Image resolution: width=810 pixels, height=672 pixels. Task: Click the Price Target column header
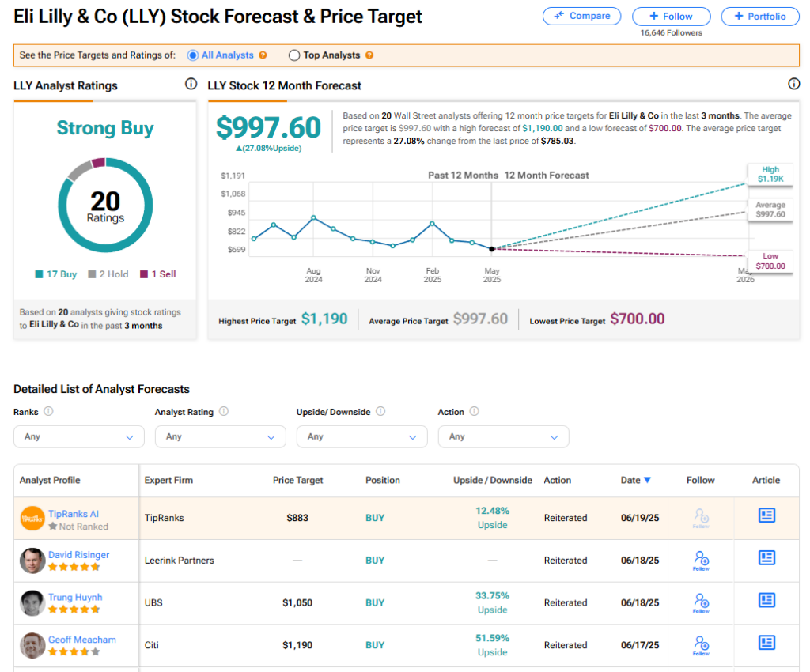(x=297, y=480)
